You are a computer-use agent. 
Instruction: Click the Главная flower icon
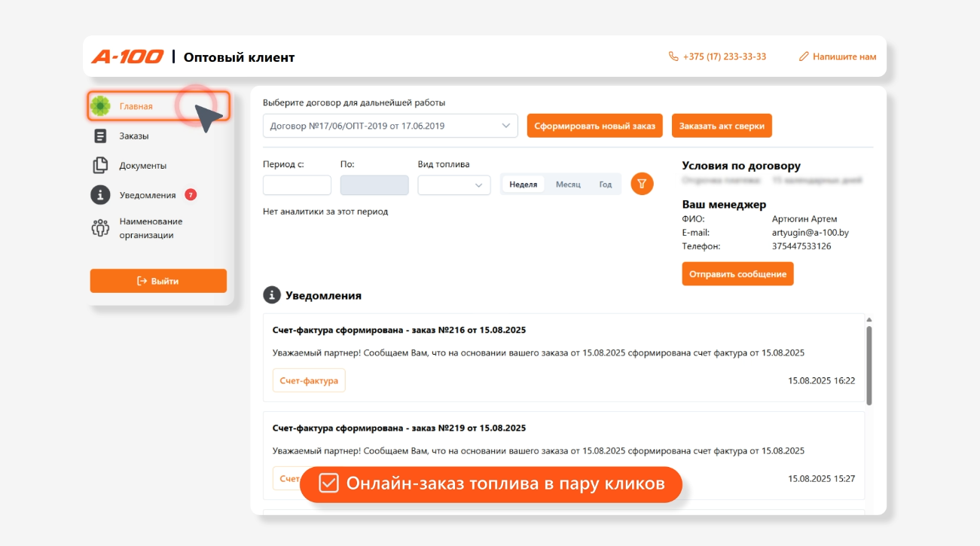tap(100, 106)
